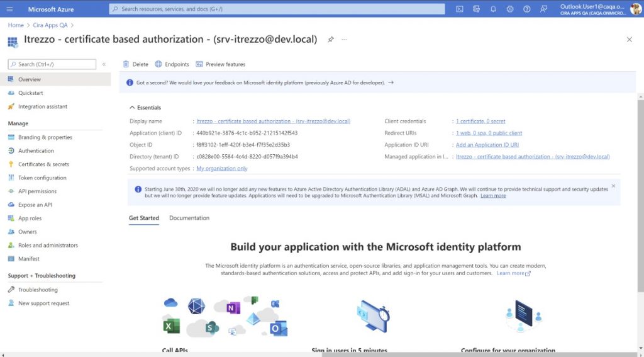Pin the app registration blade
Screen dimensions: 644x357
click(x=331, y=40)
